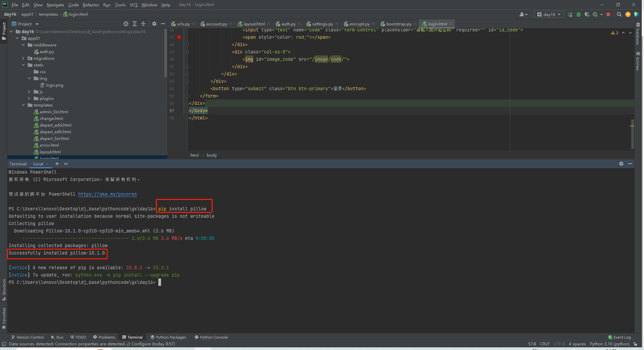Stop the running process

pos(608,14)
